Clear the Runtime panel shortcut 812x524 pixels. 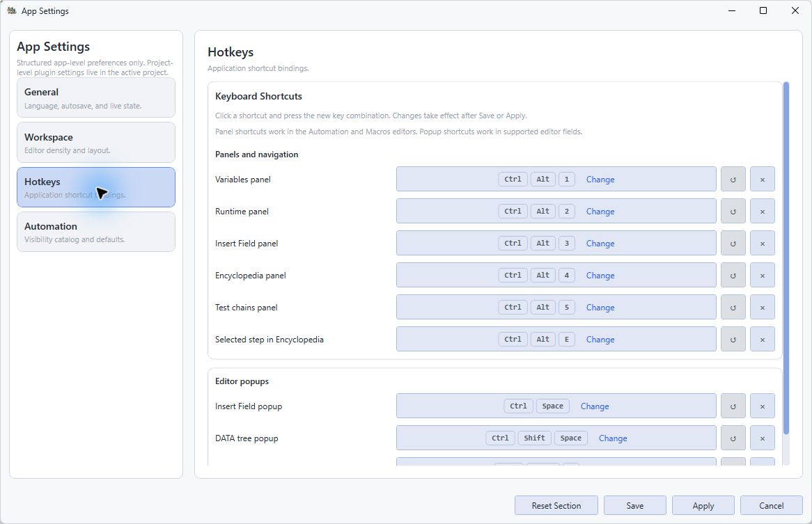click(763, 212)
